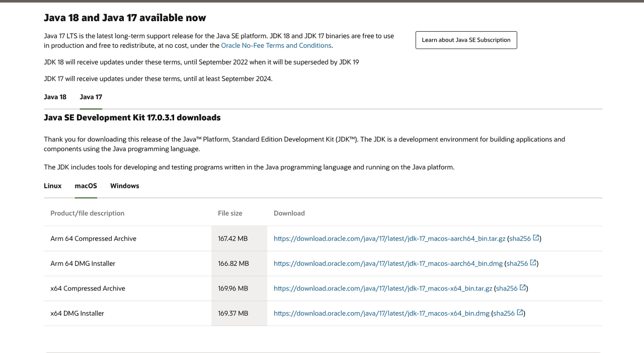Open the Linux downloads tab

pyautogui.click(x=52, y=186)
